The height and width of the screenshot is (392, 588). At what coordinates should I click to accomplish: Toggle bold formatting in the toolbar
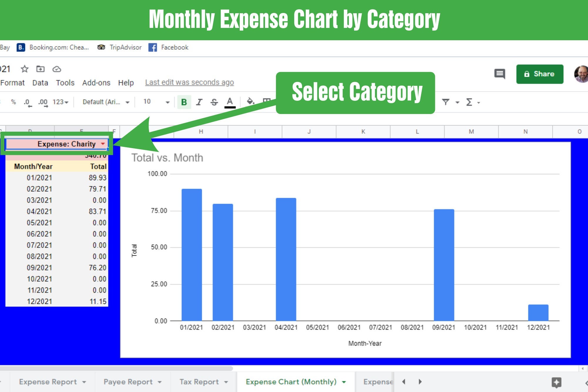184,102
